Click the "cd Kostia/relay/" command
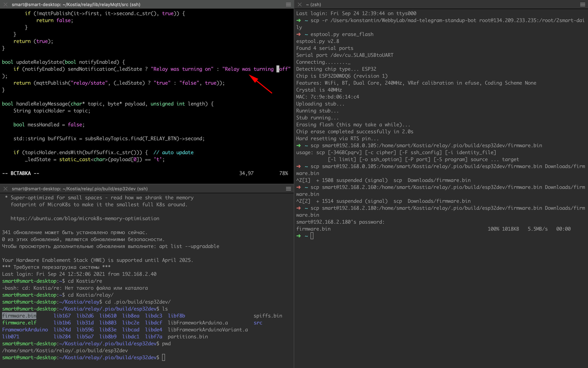The image size is (588, 368). 91,295
